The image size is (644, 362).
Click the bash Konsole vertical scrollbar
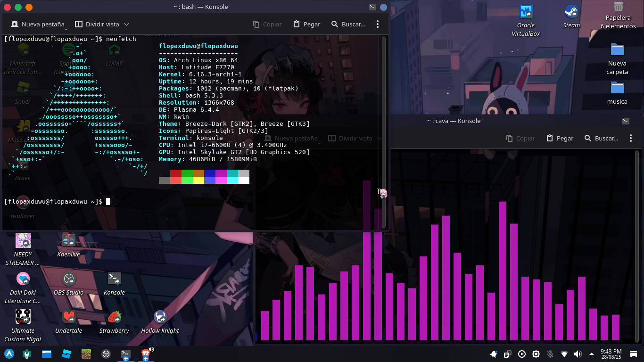pyautogui.click(x=384, y=132)
